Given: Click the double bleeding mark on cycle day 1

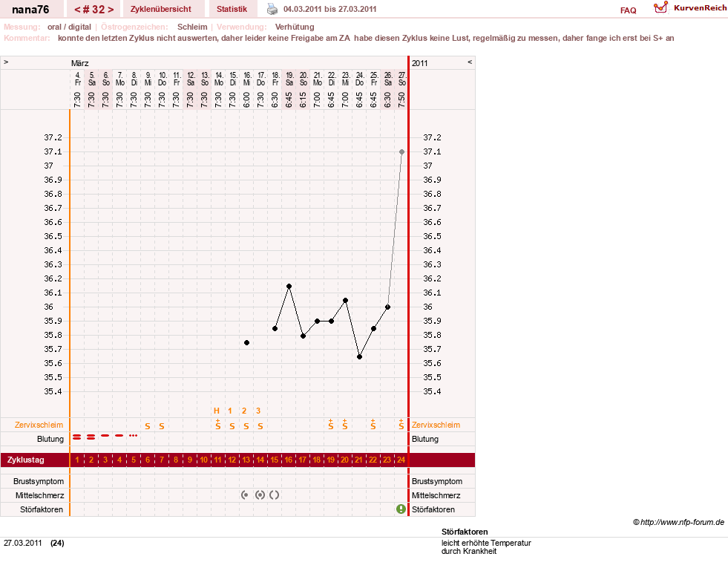Looking at the screenshot, I should (77, 437).
